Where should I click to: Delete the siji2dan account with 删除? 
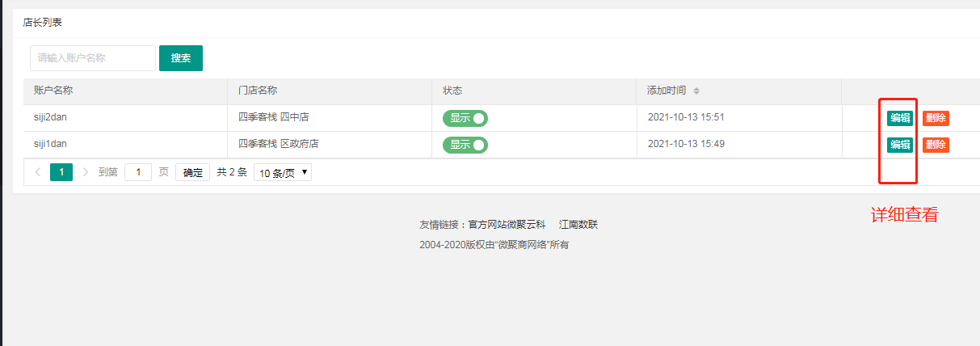coord(936,118)
